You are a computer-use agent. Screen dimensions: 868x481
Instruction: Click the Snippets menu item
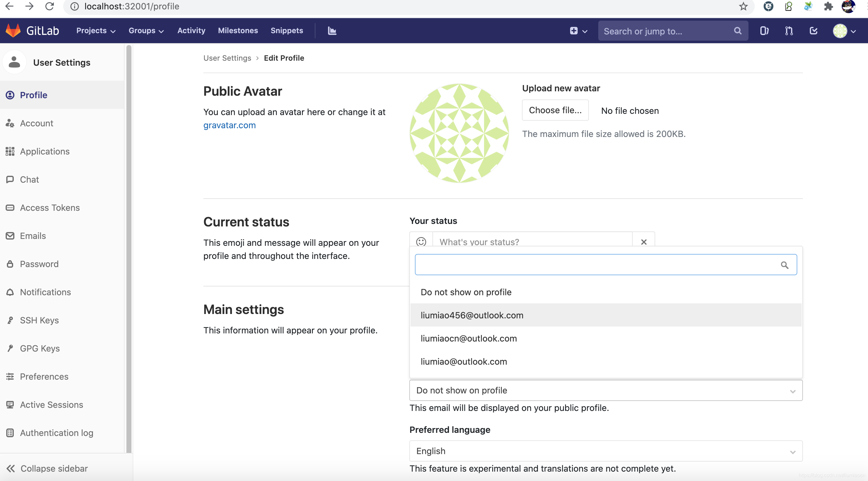coord(287,31)
